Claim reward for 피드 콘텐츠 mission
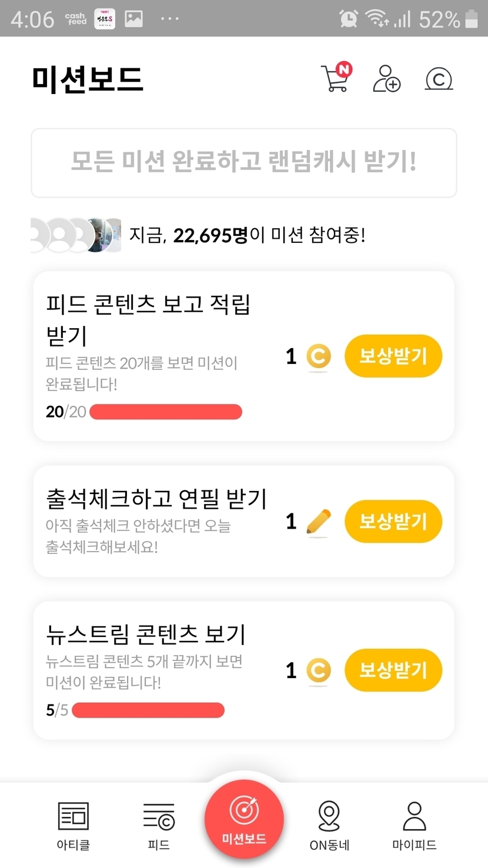 pos(393,356)
